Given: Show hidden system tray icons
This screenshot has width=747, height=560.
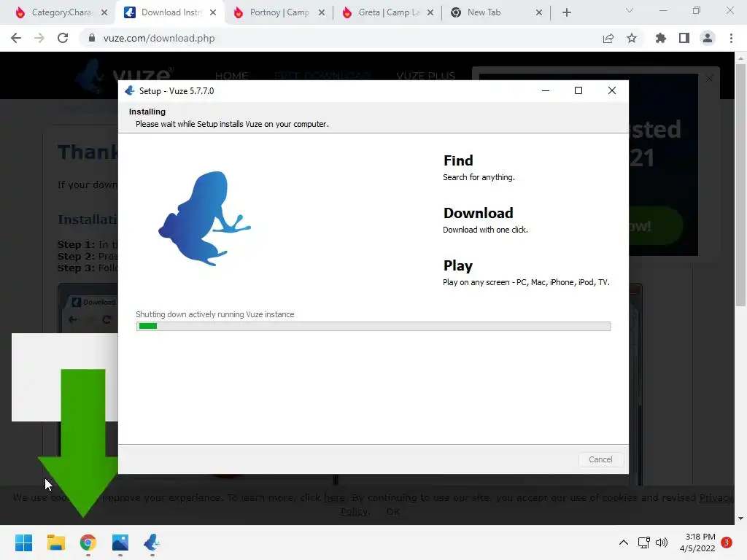Looking at the screenshot, I should click(623, 542).
